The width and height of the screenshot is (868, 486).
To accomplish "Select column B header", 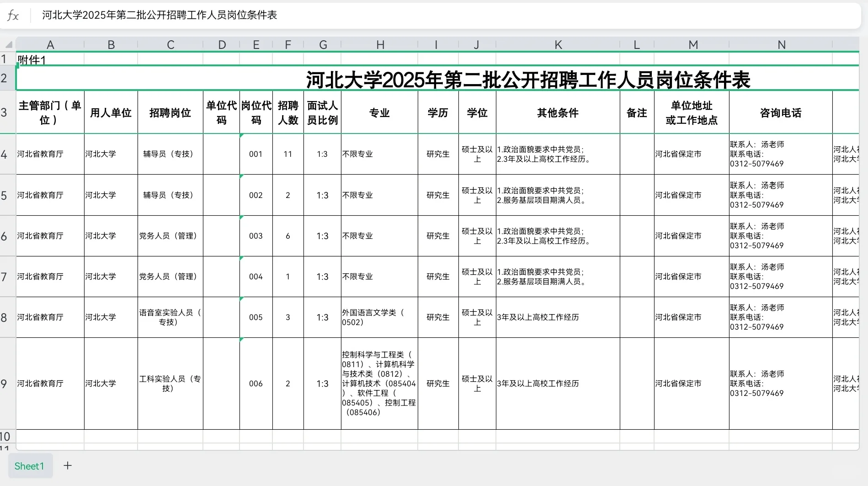I will 111,44.
